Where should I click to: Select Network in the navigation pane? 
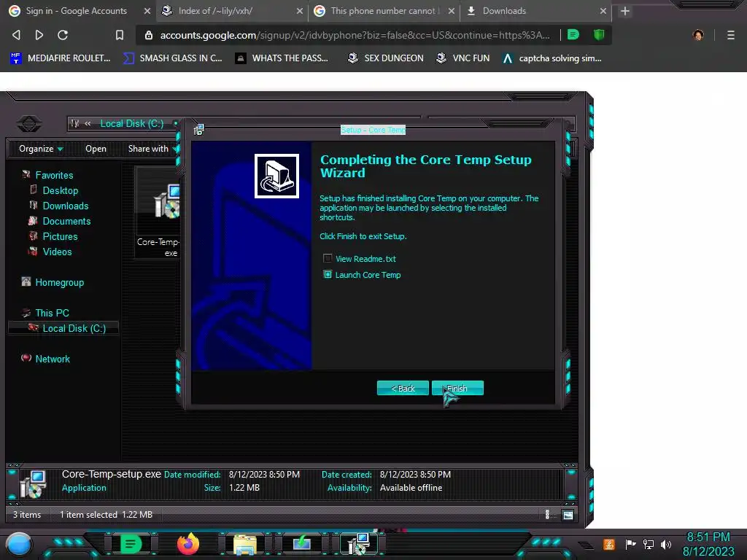53,359
